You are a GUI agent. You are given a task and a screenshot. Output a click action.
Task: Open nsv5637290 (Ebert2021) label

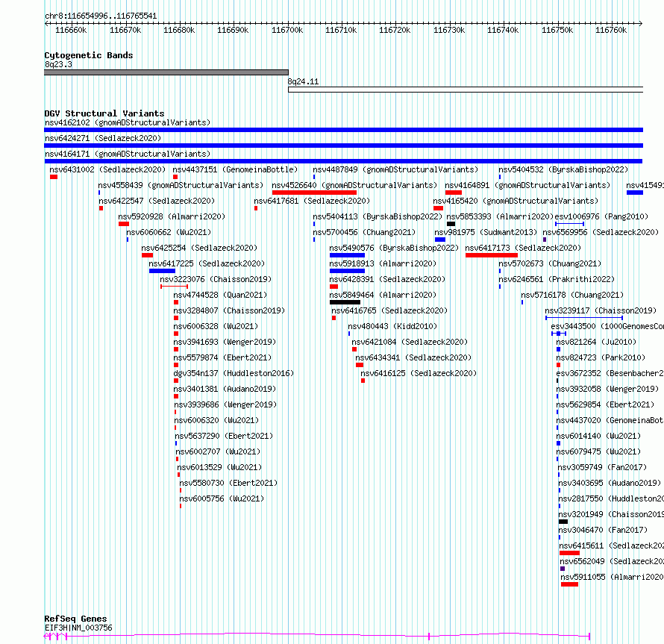point(224,436)
